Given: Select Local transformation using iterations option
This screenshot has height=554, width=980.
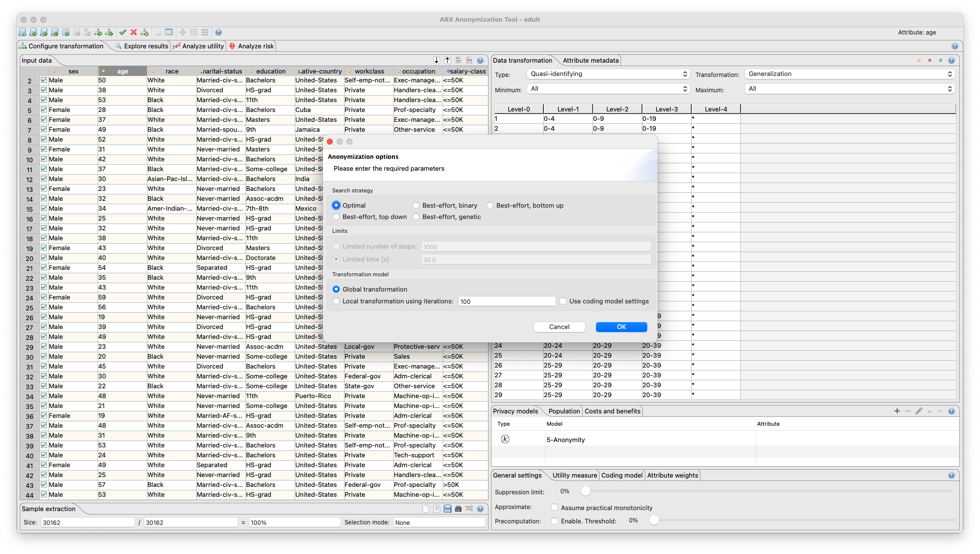Looking at the screenshot, I should coord(337,301).
